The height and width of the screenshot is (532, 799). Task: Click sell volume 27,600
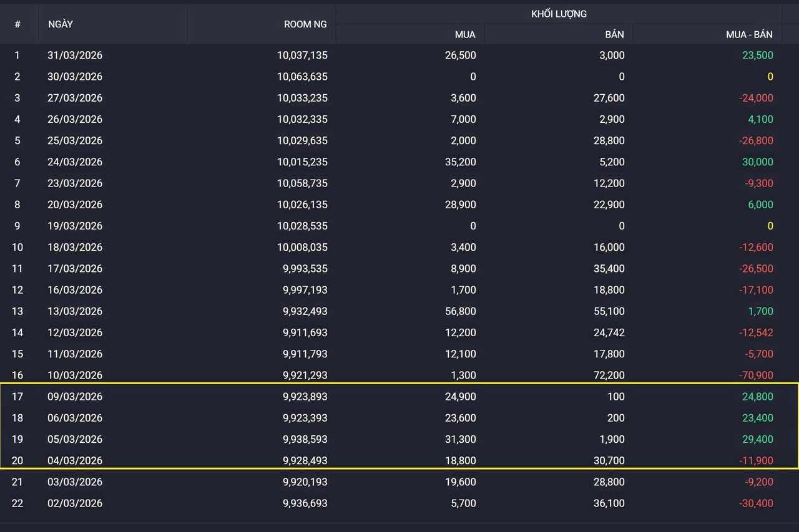coord(609,98)
